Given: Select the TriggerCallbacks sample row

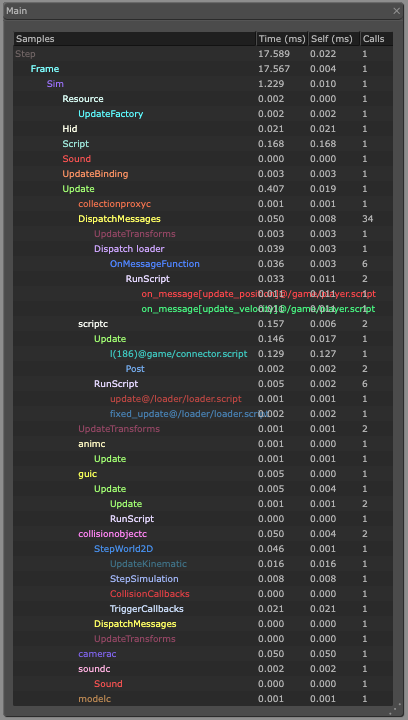Looking at the screenshot, I should [203, 609].
